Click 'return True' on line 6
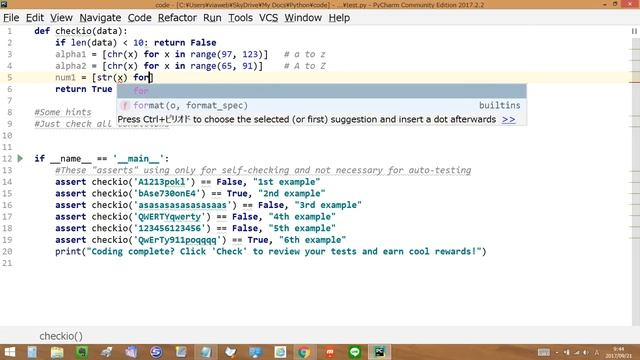 click(84, 89)
